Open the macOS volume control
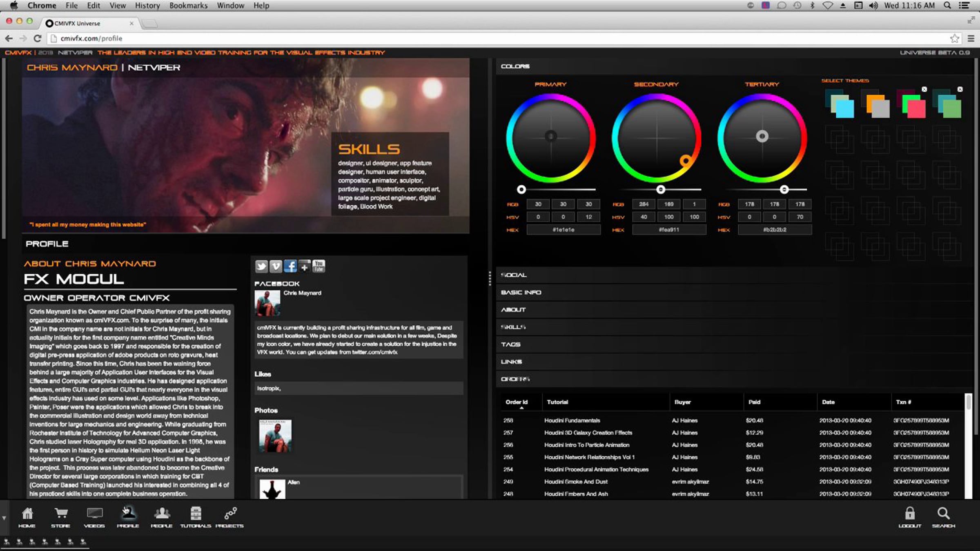Image resolution: width=980 pixels, height=551 pixels. tap(873, 5)
